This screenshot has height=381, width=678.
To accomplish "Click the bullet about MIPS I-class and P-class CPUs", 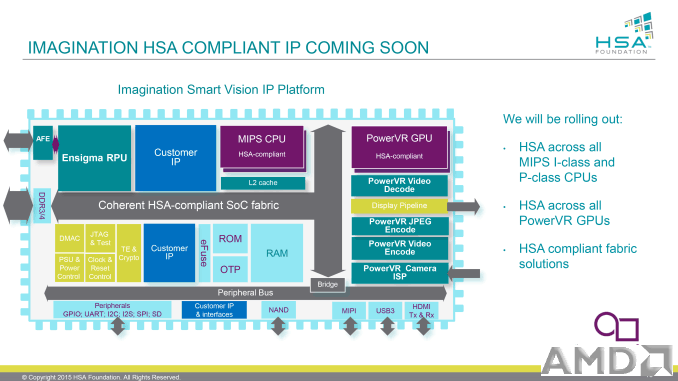I will (566, 162).
